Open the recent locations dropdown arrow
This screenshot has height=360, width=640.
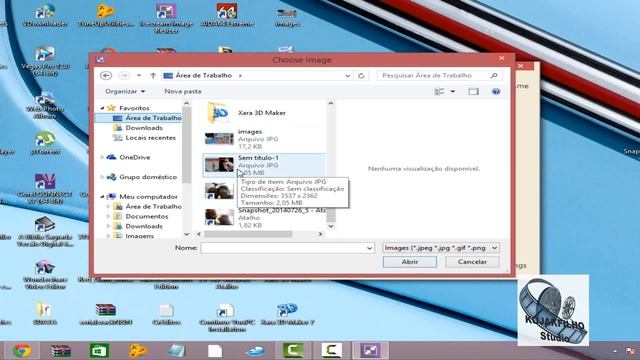(139, 76)
